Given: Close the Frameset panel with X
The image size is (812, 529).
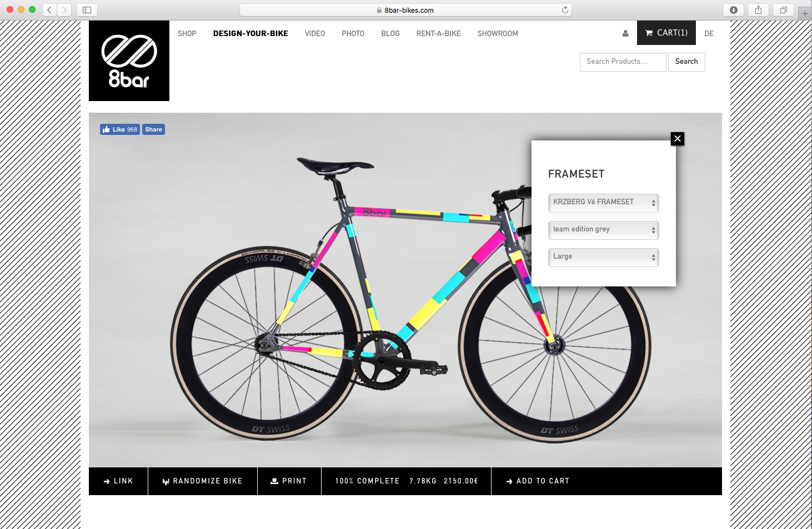Looking at the screenshot, I should (678, 139).
